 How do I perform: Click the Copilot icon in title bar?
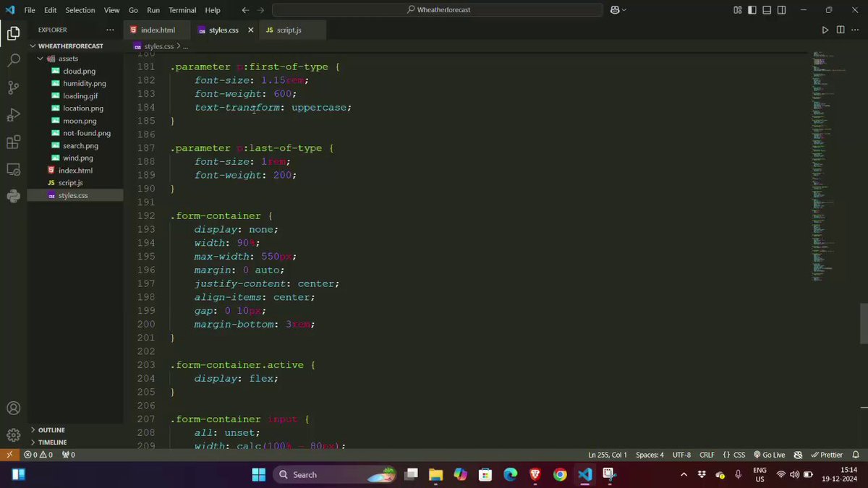(615, 10)
